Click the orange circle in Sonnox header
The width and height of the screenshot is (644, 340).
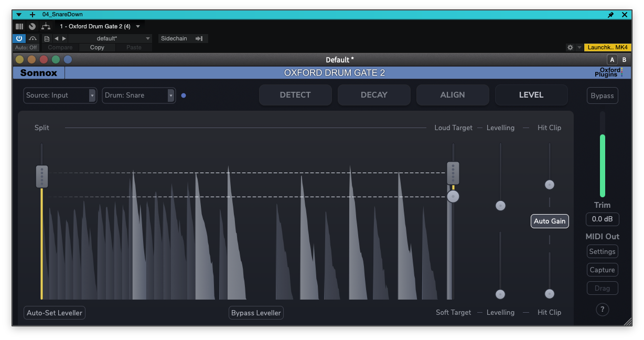[32, 60]
